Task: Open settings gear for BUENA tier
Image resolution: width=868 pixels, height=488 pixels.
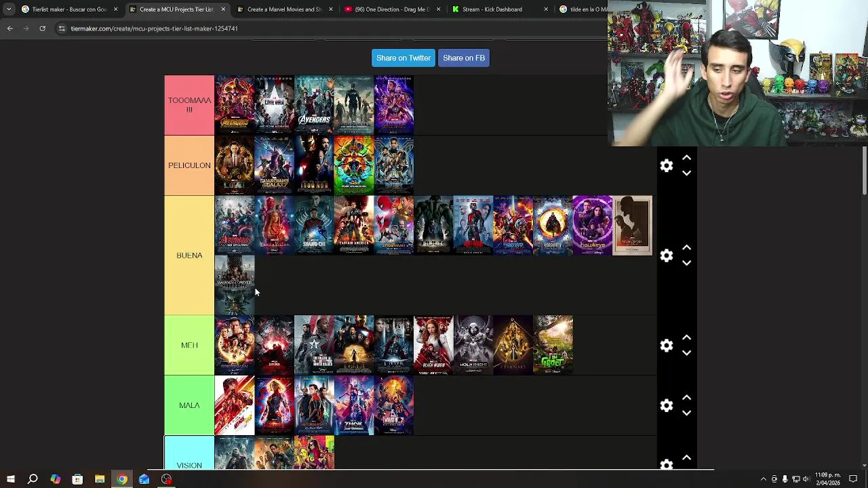Action: [x=667, y=256]
